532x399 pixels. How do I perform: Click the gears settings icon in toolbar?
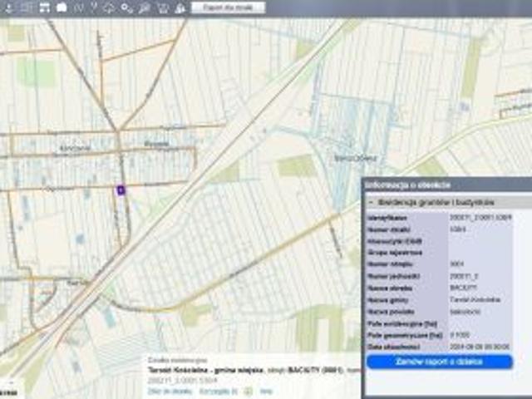[126, 7]
